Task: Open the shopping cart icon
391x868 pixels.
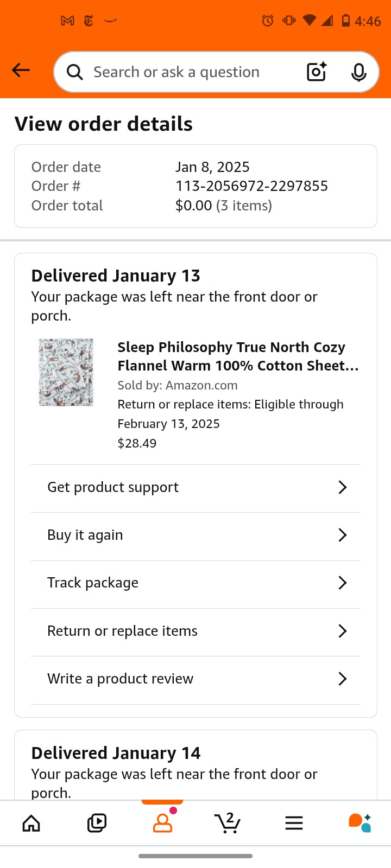Action: pyautogui.click(x=228, y=823)
